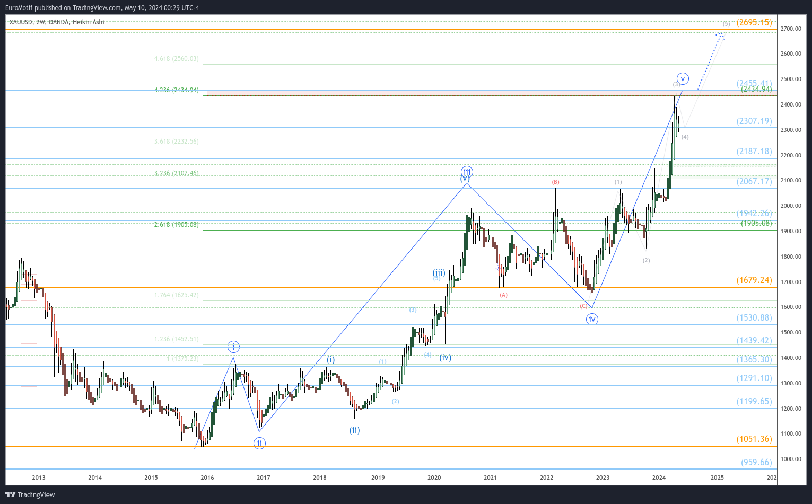Select the orange (2695.15) price label
This screenshot has width=812, height=504.
tap(754, 22)
